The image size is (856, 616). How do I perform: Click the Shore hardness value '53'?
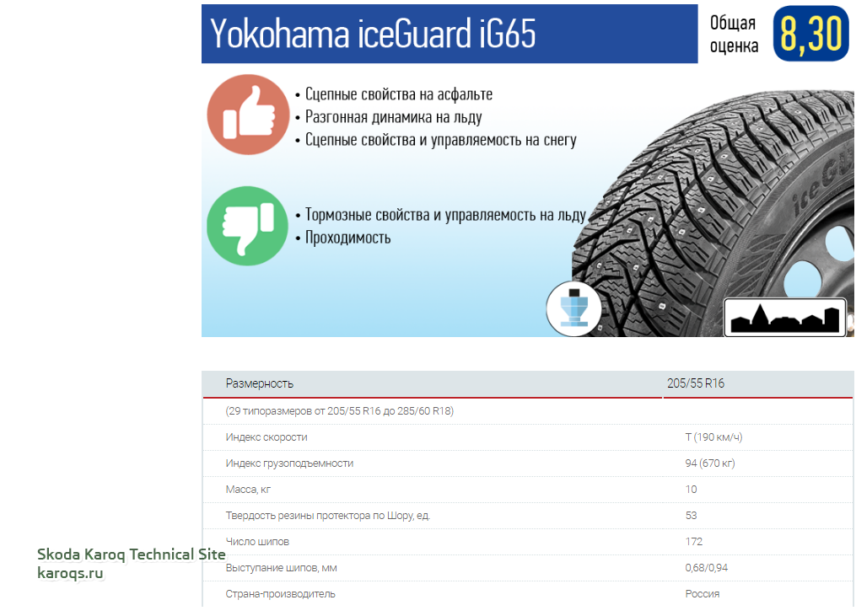pyautogui.click(x=692, y=516)
